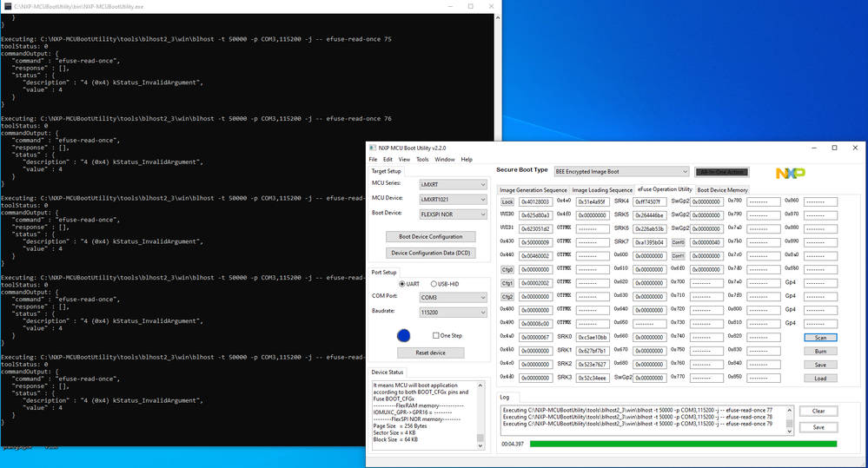The width and height of the screenshot is (868, 468).
Task: Click the Lock fuse button
Action: 507,202
